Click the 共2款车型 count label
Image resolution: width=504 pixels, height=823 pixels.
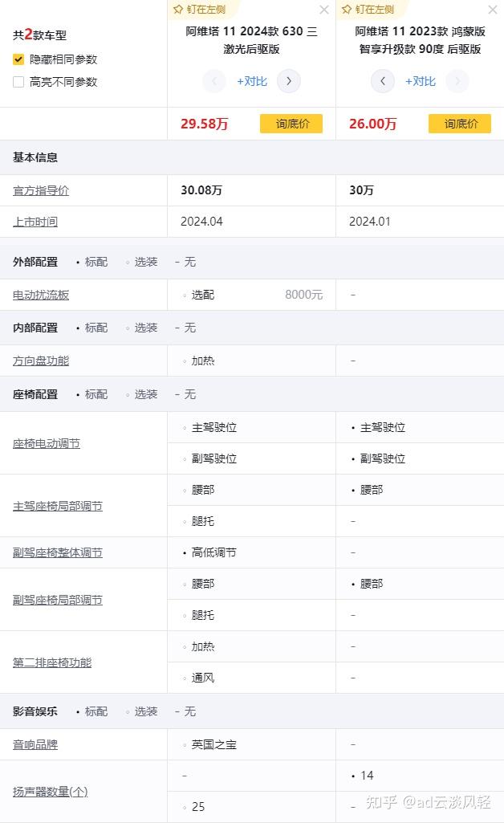tap(40, 35)
